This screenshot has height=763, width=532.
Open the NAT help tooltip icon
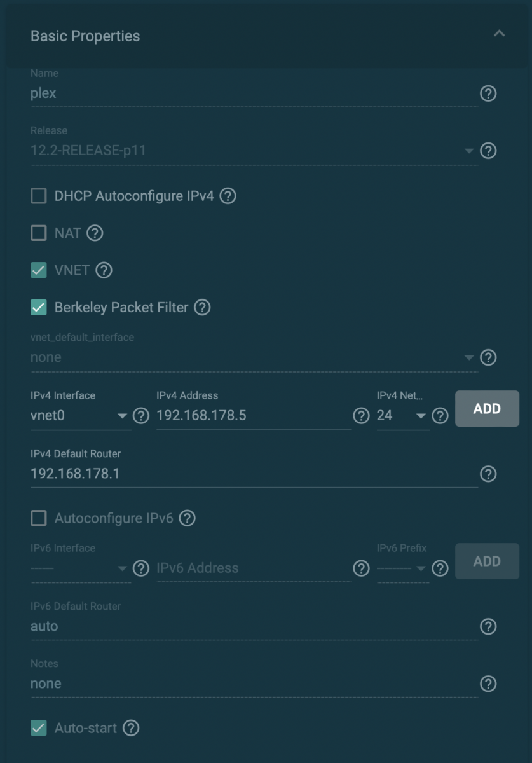tap(95, 233)
